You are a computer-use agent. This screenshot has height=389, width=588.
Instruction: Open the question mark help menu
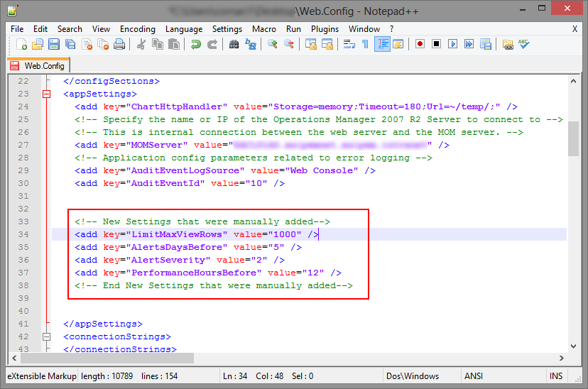pyautogui.click(x=391, y=29)
